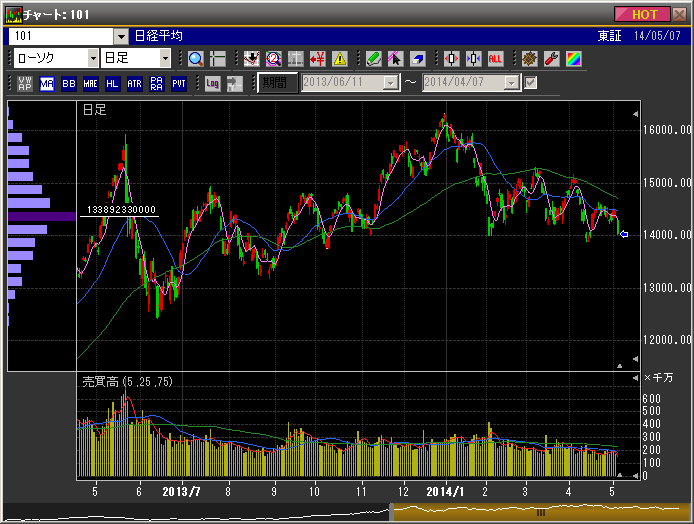This screenshot has height=524, width=694.
Task: Toggle the MA moving average indicator
Action: click(x=47, y=83)
